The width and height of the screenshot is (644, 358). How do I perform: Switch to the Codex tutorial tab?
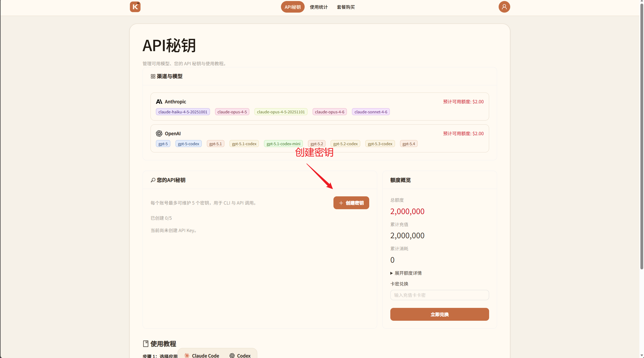240,355
